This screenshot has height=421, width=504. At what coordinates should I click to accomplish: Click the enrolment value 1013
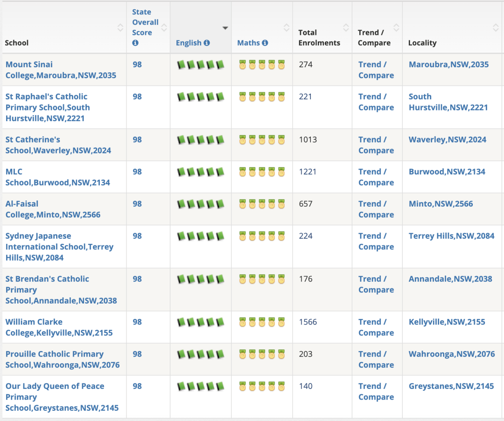tap(308, 140)
